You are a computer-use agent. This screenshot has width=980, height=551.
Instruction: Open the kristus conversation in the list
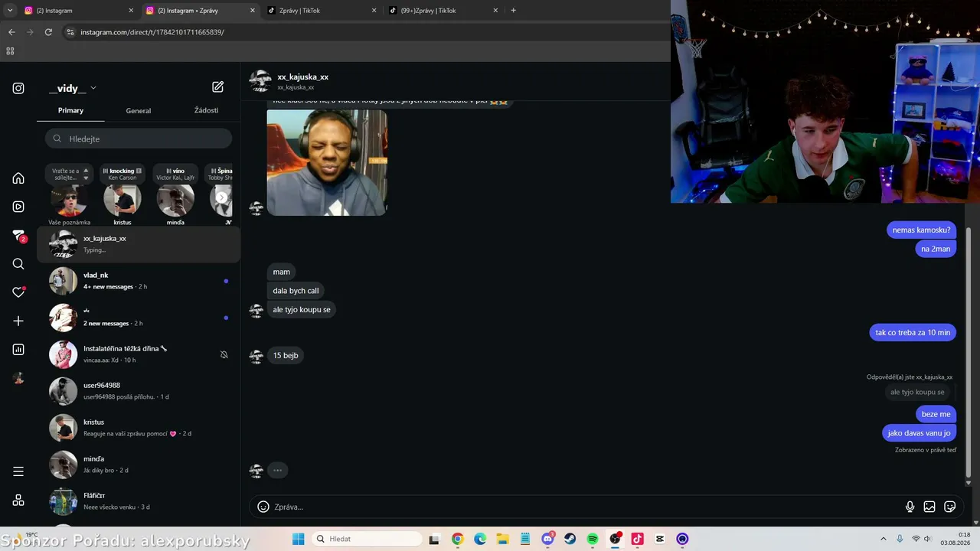pos(139,428)
